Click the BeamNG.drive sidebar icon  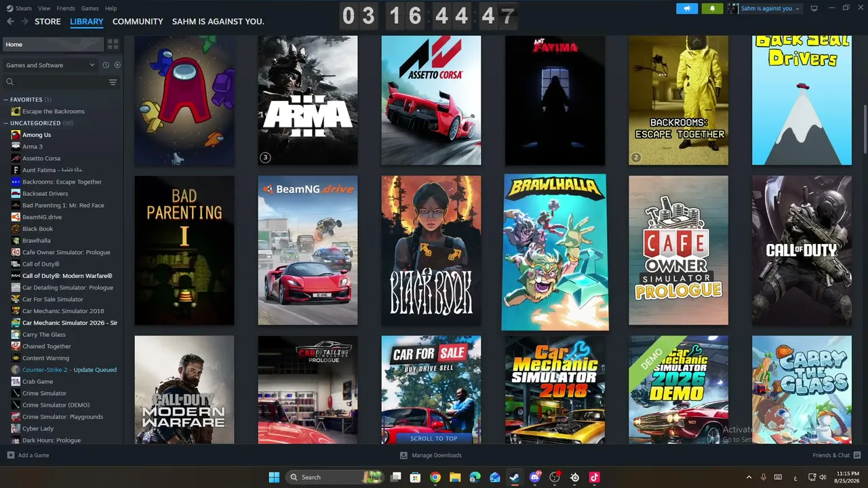16,217
